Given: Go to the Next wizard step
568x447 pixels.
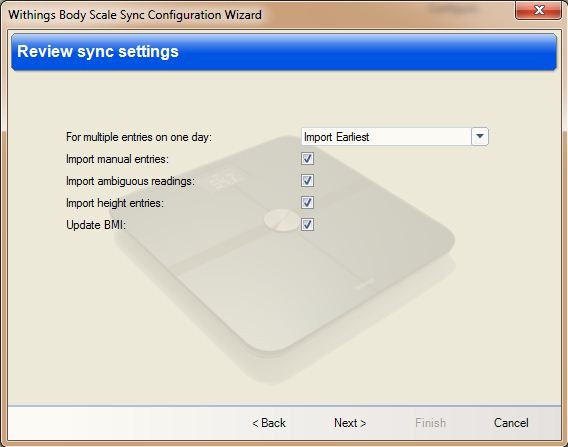Looking at the screenshot, I should 350,423.
